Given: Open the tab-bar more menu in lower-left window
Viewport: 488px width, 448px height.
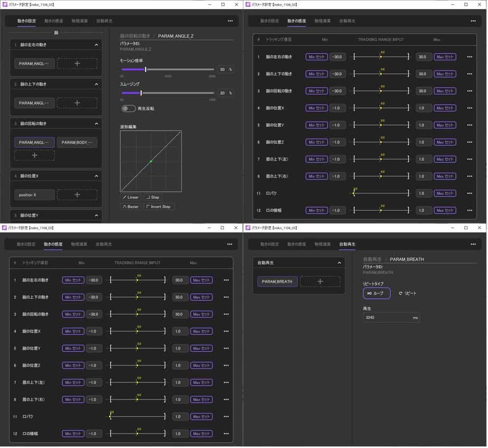Looking at the screenshot, I should (x=230, y=245).
